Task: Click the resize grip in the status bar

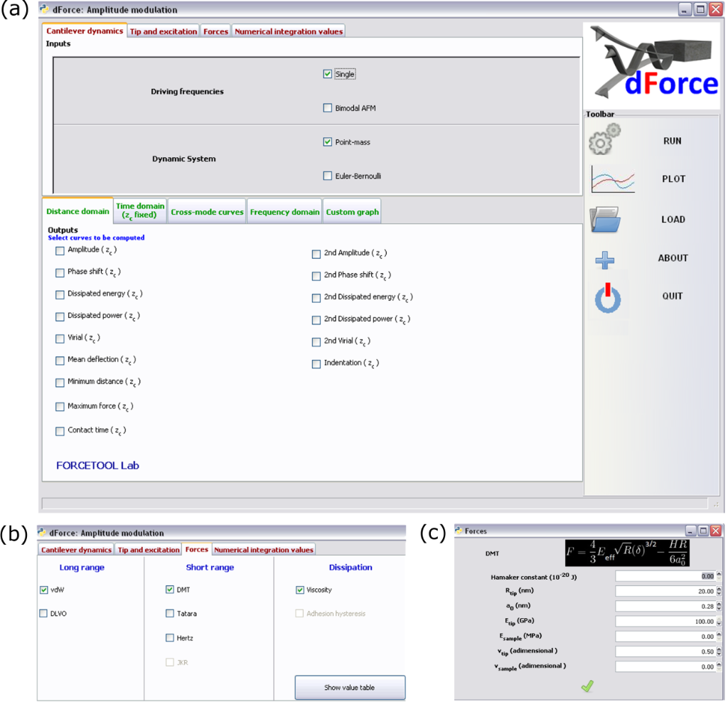Action: [x=715, y=504]
